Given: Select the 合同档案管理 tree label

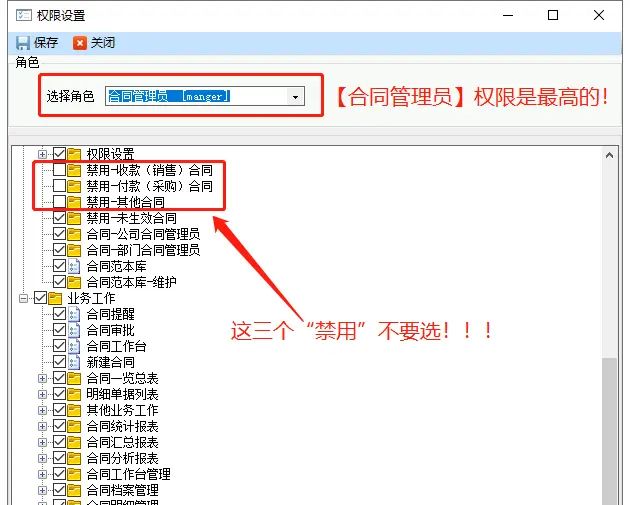Looking at the screenshot, I should click(123, 491).
